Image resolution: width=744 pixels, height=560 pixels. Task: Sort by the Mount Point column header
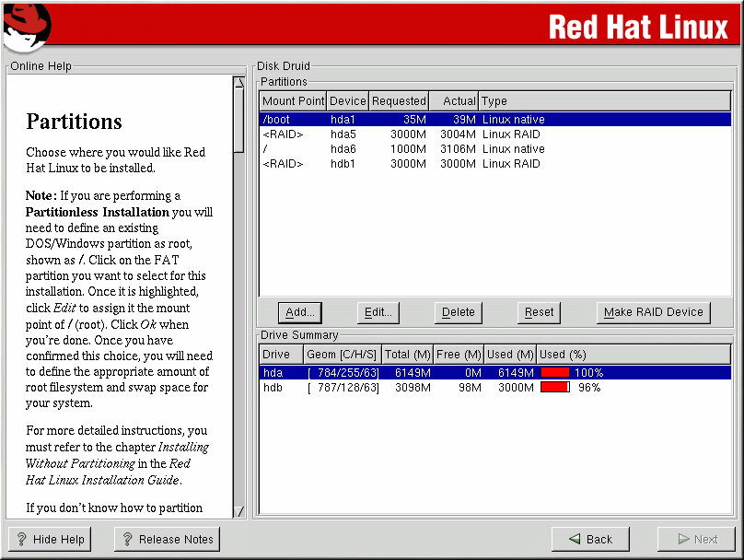[x=293, y=101]
